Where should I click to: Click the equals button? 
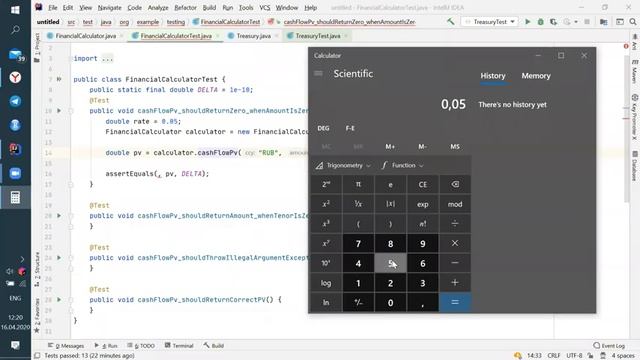(455, 302)
